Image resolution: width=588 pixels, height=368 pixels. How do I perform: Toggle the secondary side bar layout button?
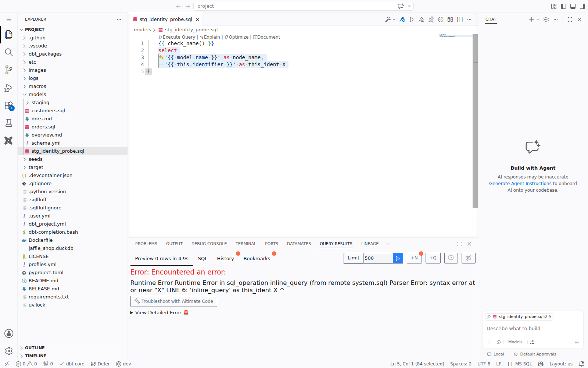(582, 6)
